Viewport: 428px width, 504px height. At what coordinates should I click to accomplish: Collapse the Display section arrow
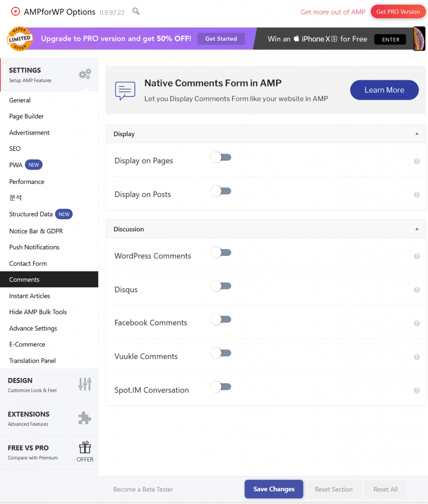click(x=417, y=134)
